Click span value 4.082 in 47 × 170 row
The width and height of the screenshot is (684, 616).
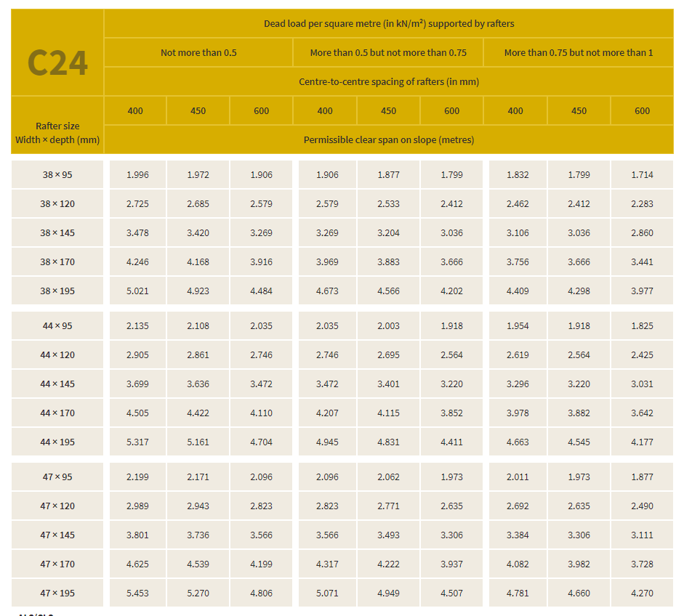(x=518, y=564)
